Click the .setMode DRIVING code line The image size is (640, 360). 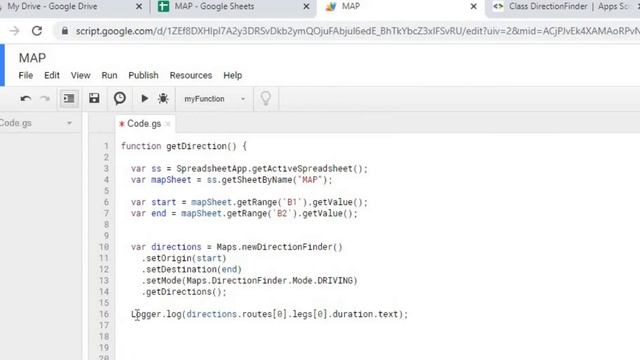249,281
